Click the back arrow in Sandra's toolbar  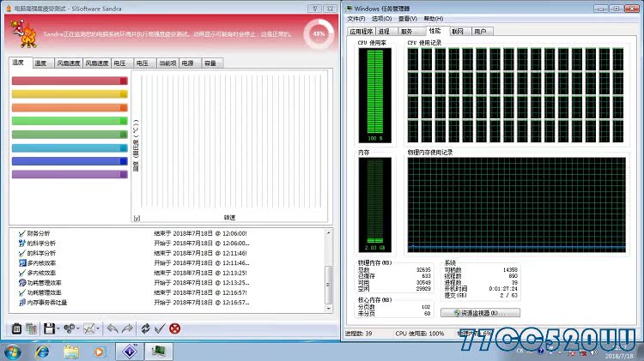(112, 328)
